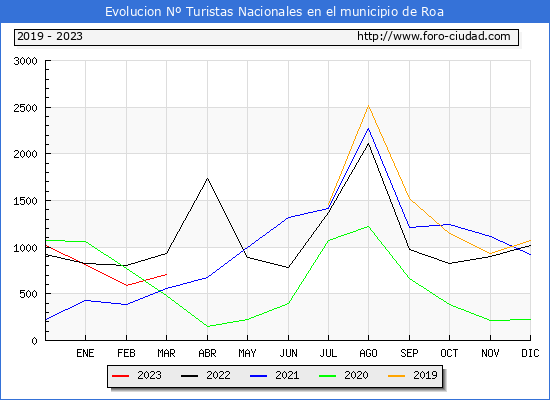550x400 pixels.
Task: Click the JUN month axis label
Action: 288,353
